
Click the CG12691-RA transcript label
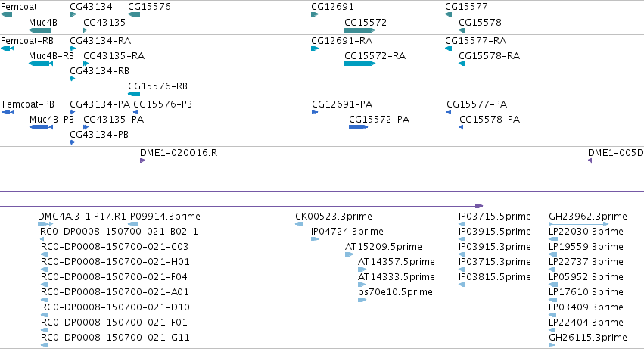tap(342, 41)
